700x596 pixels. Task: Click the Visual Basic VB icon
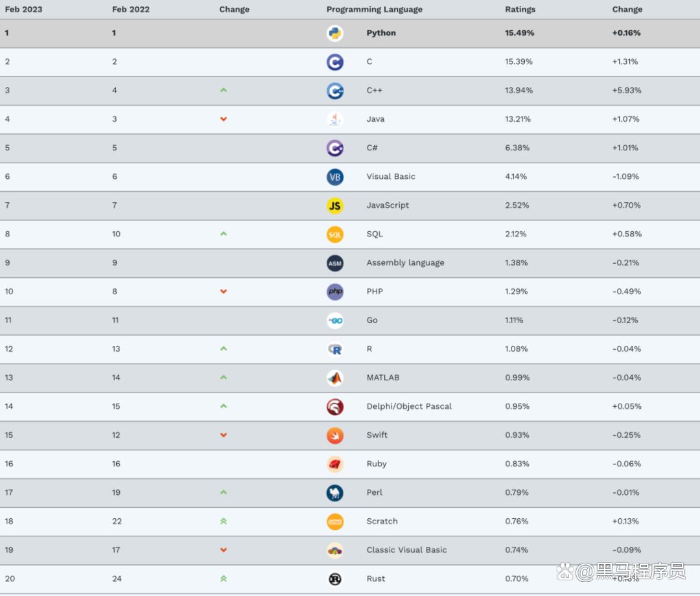point(334,177)
